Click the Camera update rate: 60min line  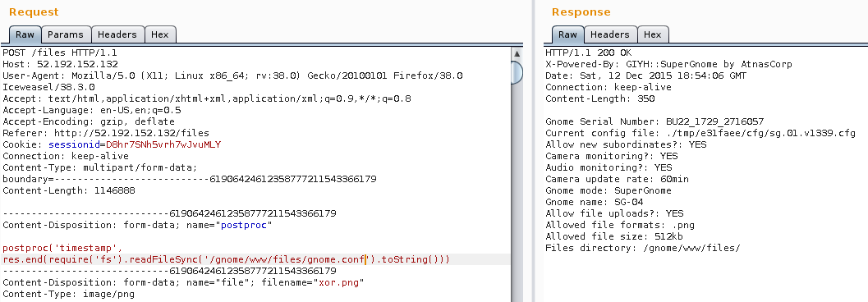[x=618, y=179]
